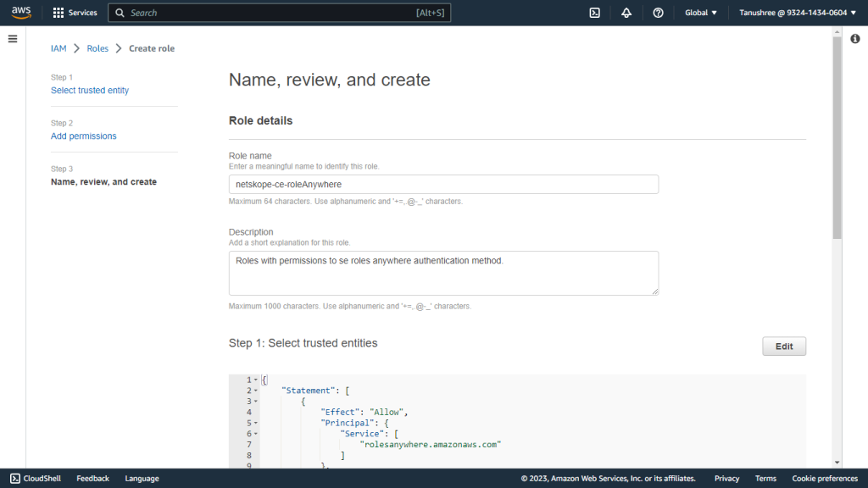Image resolution: width=868 pixels, height=488 pixels.
Task: Open Feedback in the footer
Action: point(92,479)
